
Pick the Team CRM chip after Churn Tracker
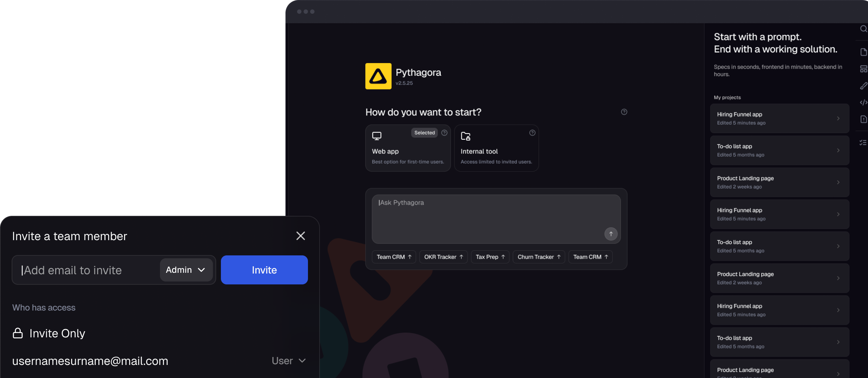[591, 257]
